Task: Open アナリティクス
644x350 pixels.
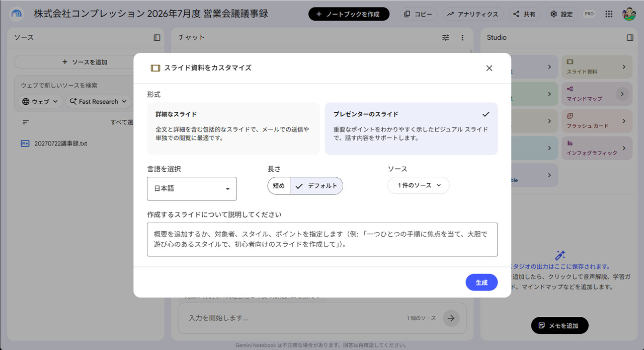Action: 473,14
